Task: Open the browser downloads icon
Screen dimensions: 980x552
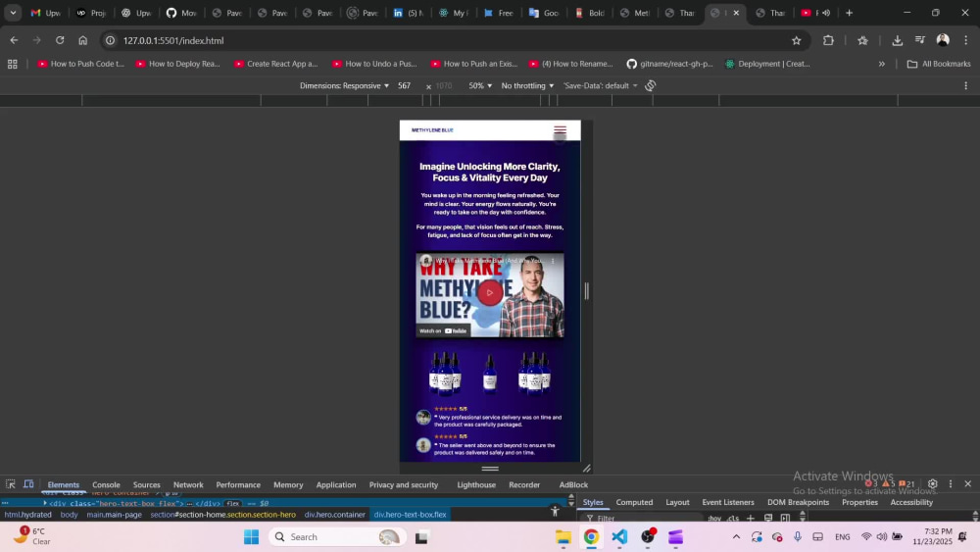Action: tap(897, 40)
